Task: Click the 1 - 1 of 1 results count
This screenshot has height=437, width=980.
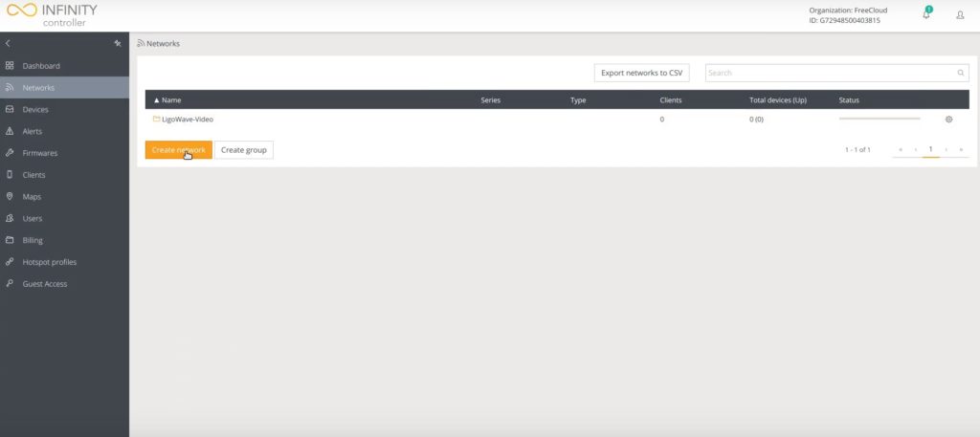Action: coord(857,150)
